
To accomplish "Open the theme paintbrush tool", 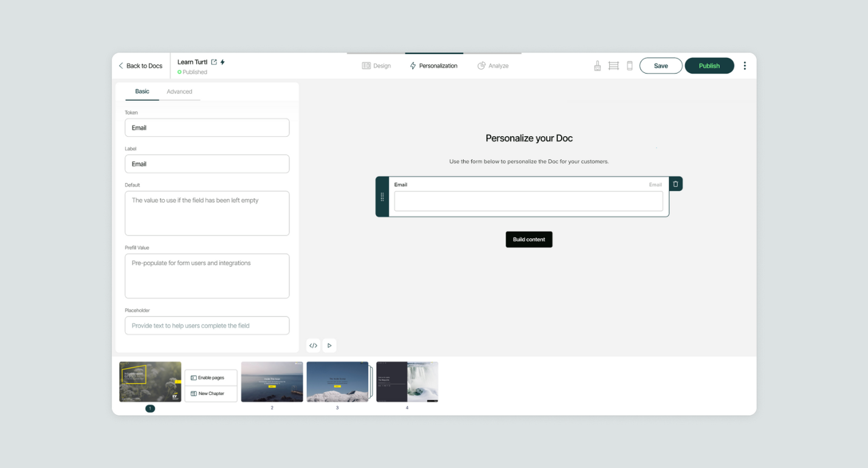I will [598, 66].
